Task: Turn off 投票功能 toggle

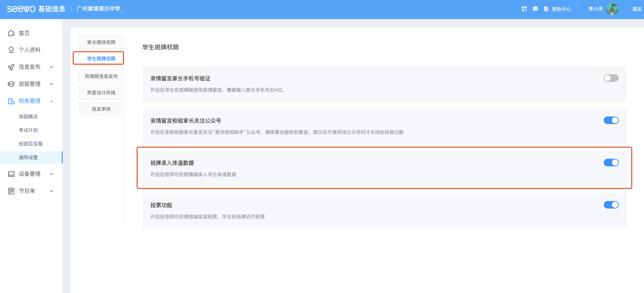Action: click(611, 205)
